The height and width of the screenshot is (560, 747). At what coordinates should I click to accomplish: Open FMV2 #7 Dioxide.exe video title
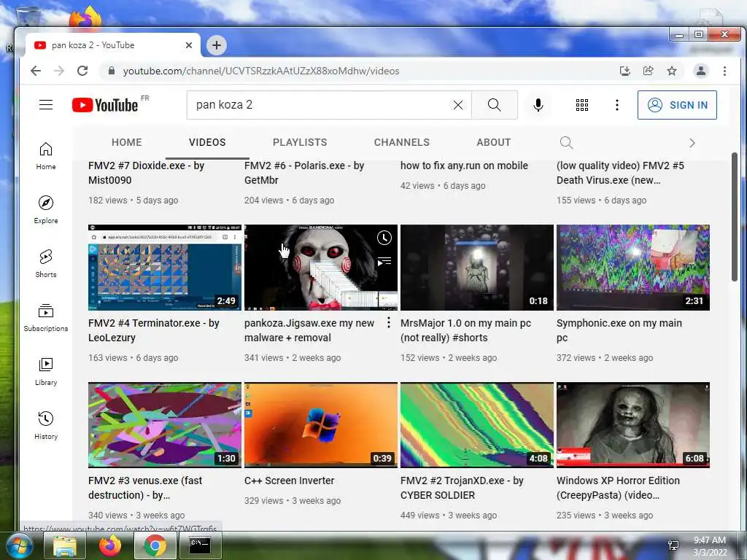[x=146, y=173]
